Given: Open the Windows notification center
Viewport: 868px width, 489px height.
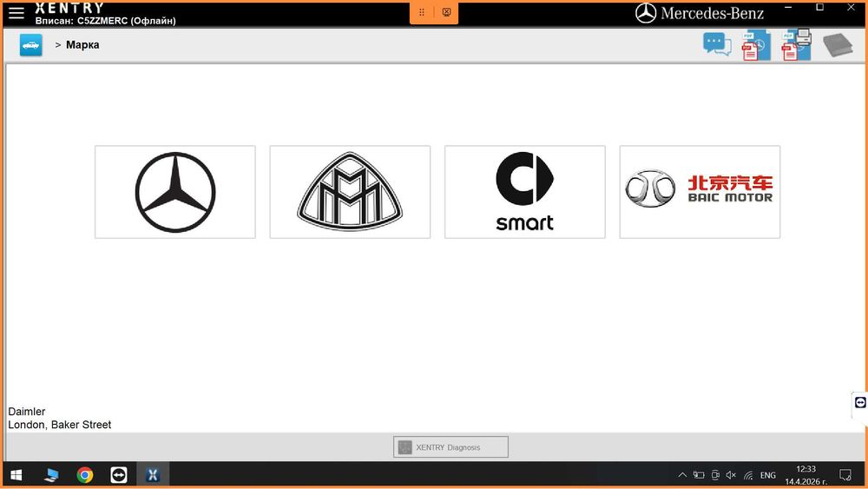Looking at the screenshot, I should pyautogui.click(x=845, y=474).
